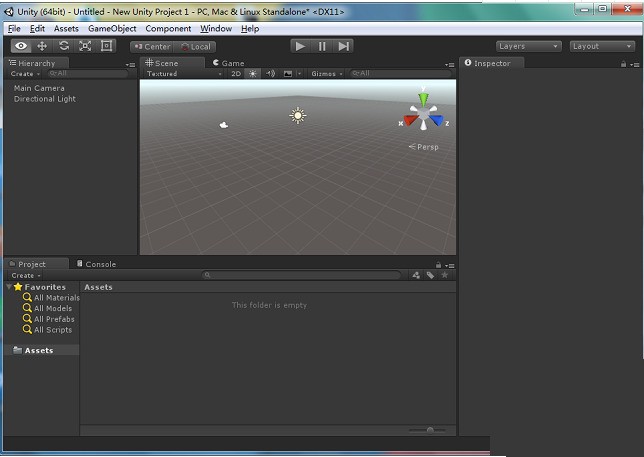Click the Project panel search field

302,275
